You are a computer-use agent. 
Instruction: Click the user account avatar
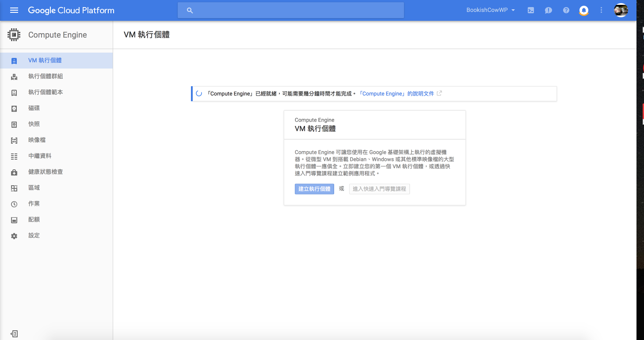(x=621, y=10)
